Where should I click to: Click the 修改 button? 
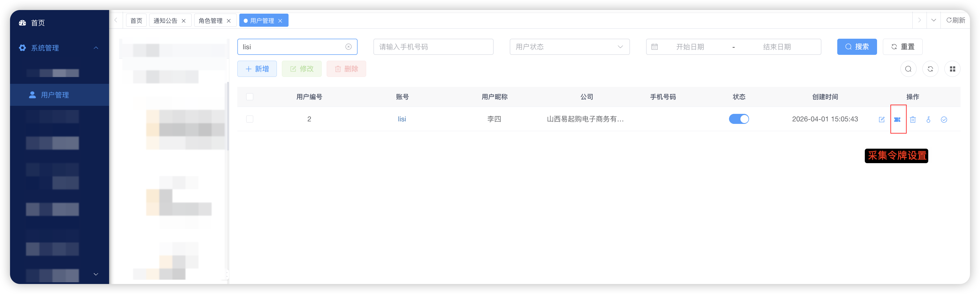[x=302, y=69]
